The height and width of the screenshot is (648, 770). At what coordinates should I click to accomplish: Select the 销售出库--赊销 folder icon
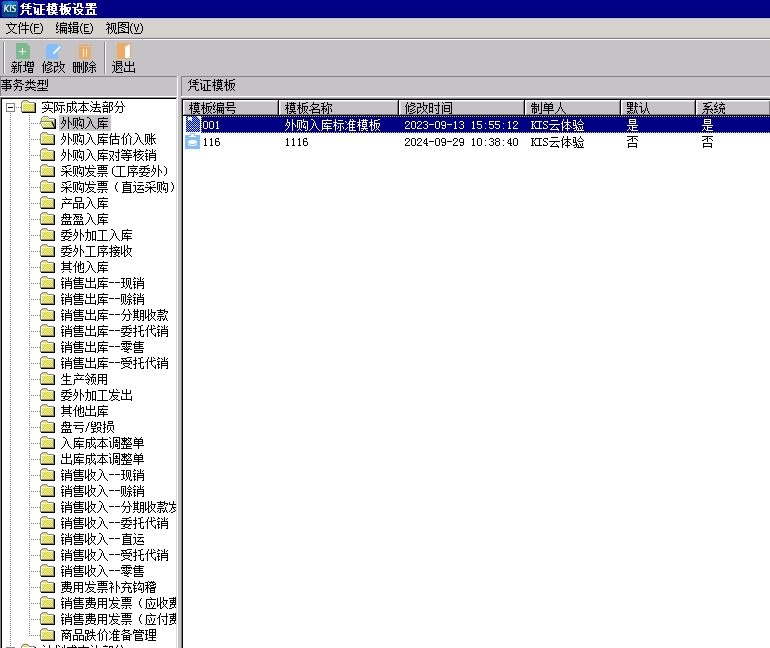coord(48,299)
